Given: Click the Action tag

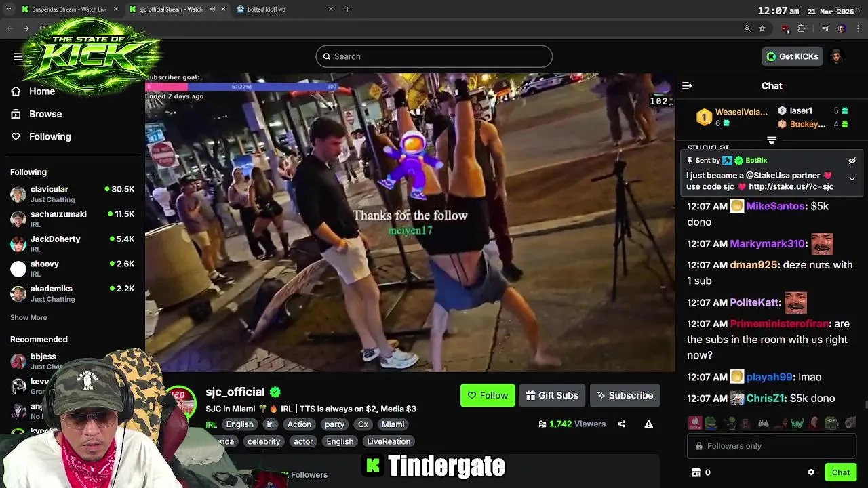Looking at the screenshot, I should 299,424.
